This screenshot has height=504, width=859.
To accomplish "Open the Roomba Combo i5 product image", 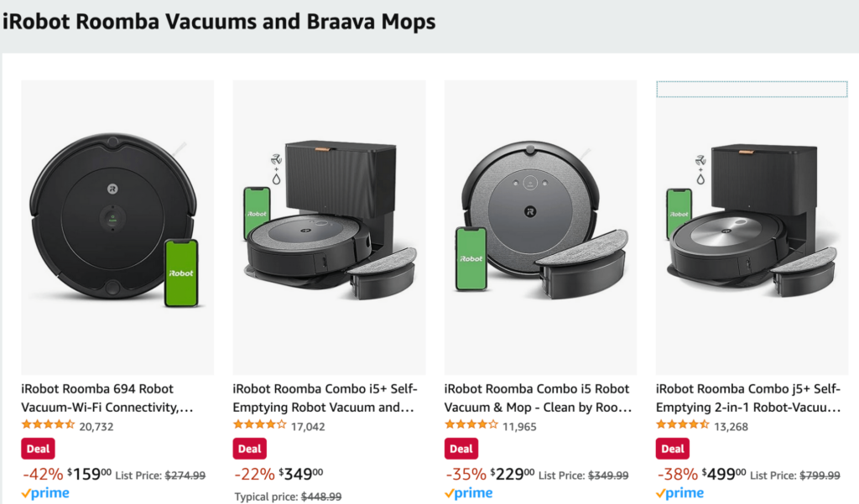I will pos(540,227).
